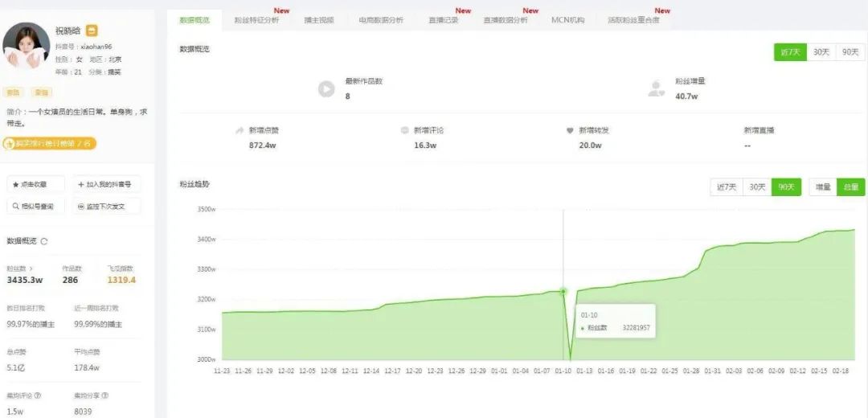Click the 加入我的抖音号 button
The image size is (868, 418).
pyautogui.click(x=107, y=184)
